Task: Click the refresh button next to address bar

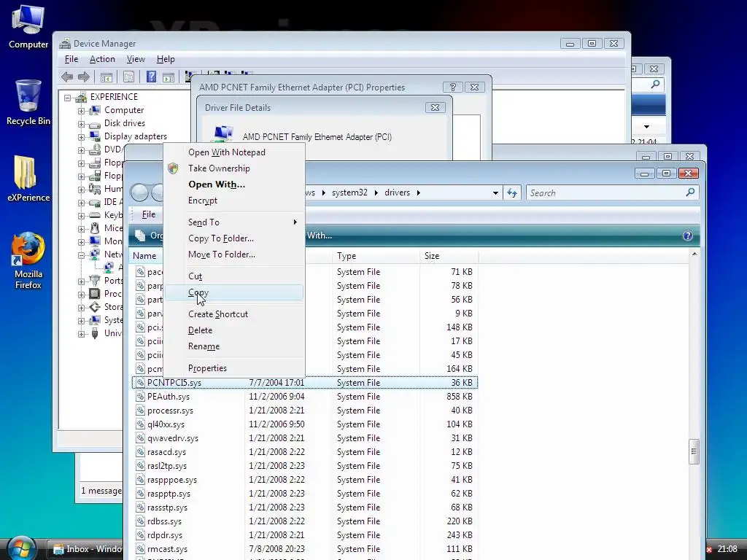Action: click(x=512, y=192)
